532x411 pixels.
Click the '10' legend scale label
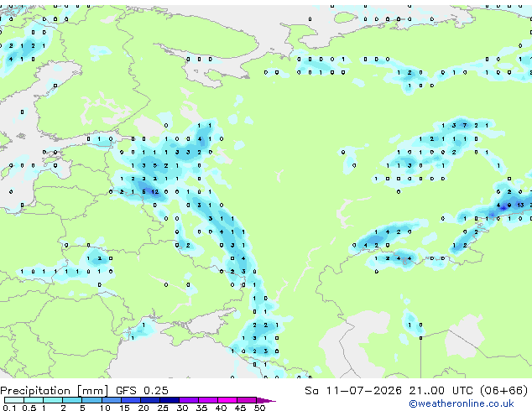pyautogui.click(x=105, y=408)
